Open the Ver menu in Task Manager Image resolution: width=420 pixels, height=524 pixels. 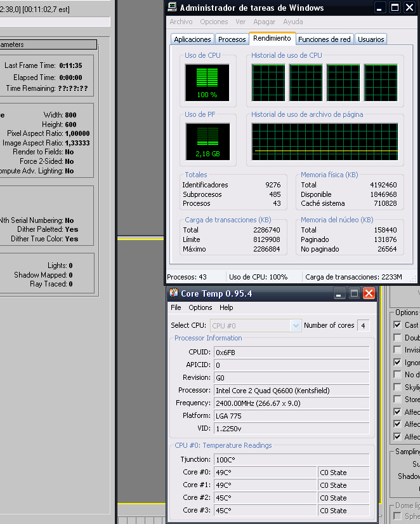(240, 22)
